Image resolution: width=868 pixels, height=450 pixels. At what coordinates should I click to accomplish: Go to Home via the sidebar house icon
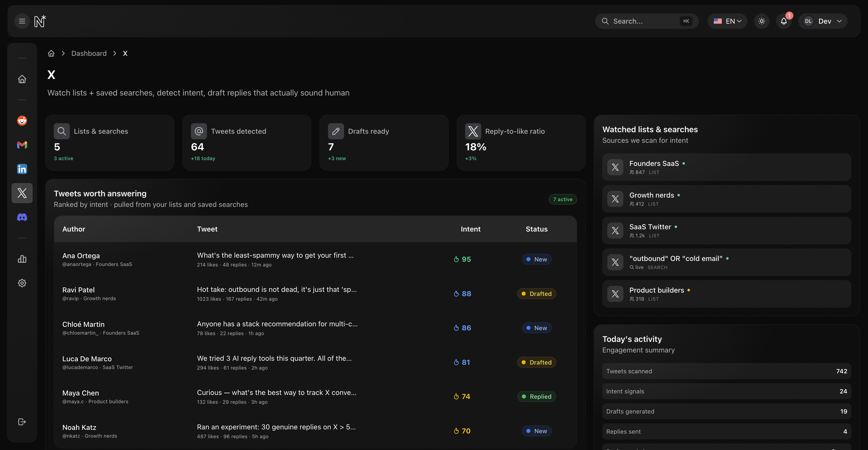point(22,79)
